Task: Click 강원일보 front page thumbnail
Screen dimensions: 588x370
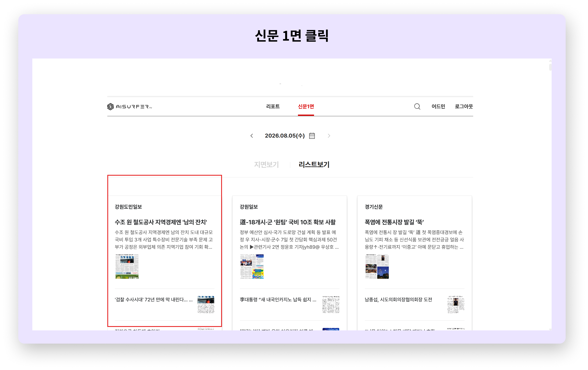Action: pyautogui.click(x=252, y=266)
